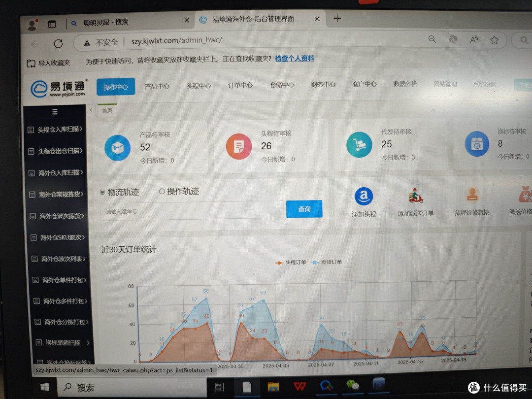Click the 请输入运单号 input field
The width and height of the screenshot is (532, 399).
[x=192, y=211]
